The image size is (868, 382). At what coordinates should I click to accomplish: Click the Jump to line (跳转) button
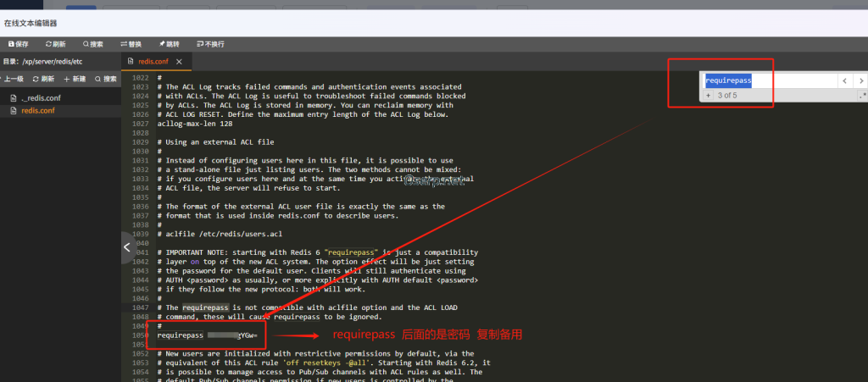click(x=169, y=43)
